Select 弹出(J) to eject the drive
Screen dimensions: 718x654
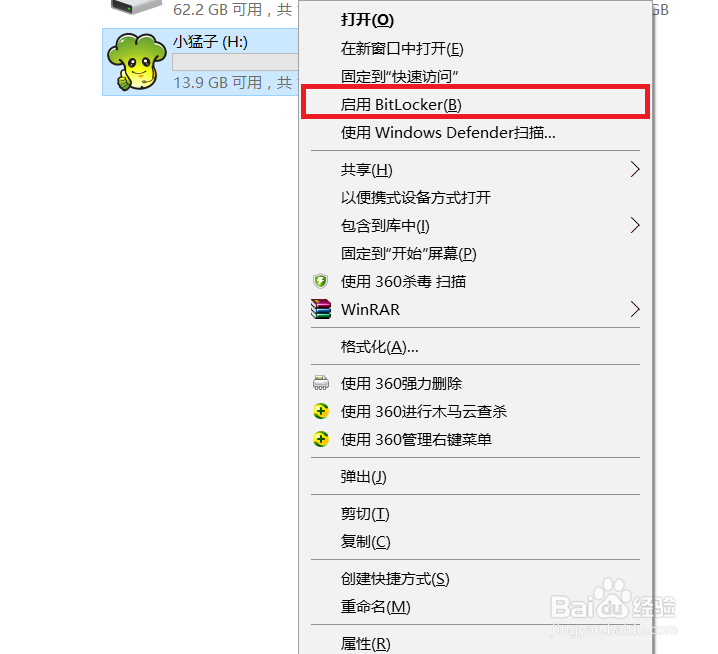coord(475,477)
